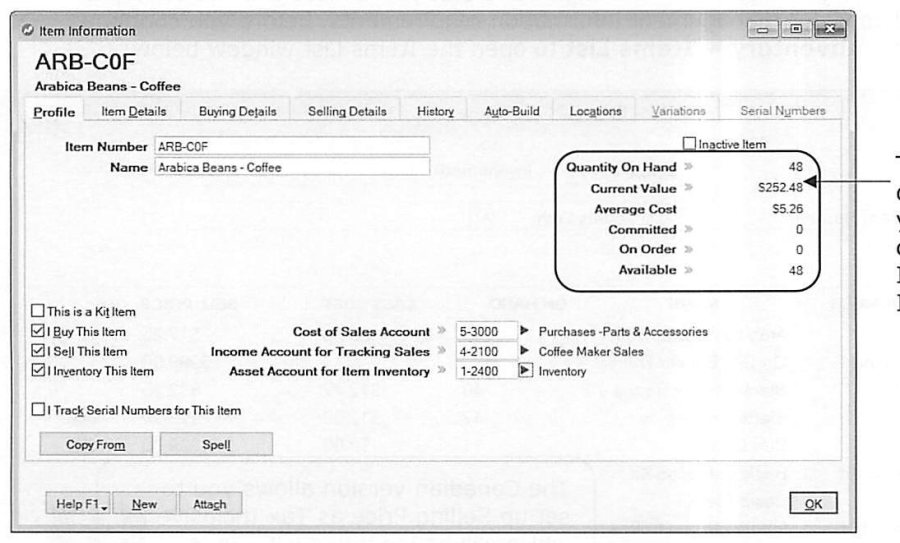Screen dimensions: 900x543
Task: Click into the Name field
Action: click(292, 167)
